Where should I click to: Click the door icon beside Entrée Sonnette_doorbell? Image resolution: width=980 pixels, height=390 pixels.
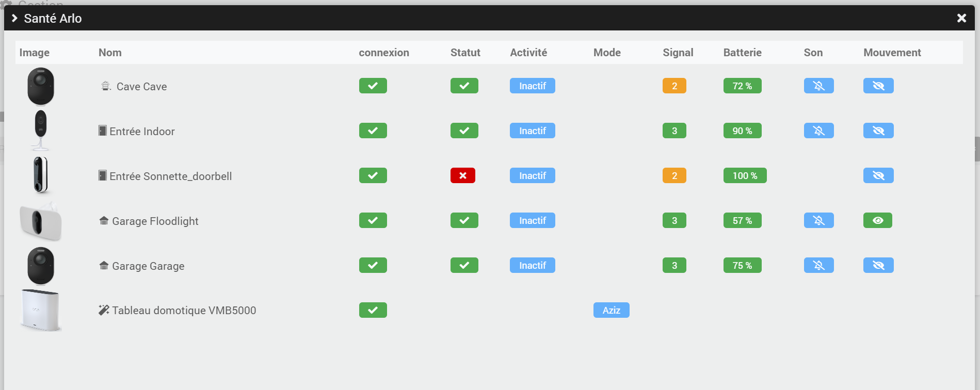pos(103,175)
